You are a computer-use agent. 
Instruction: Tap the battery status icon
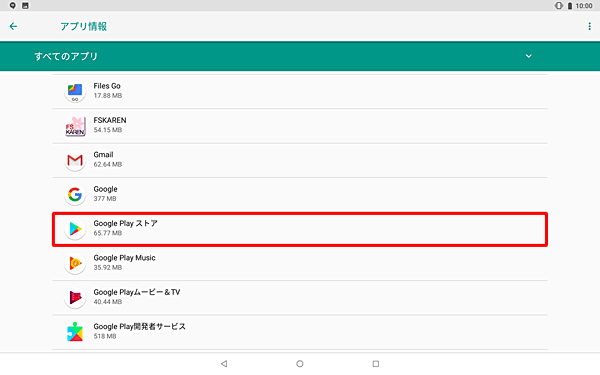(x=570, y=6)
